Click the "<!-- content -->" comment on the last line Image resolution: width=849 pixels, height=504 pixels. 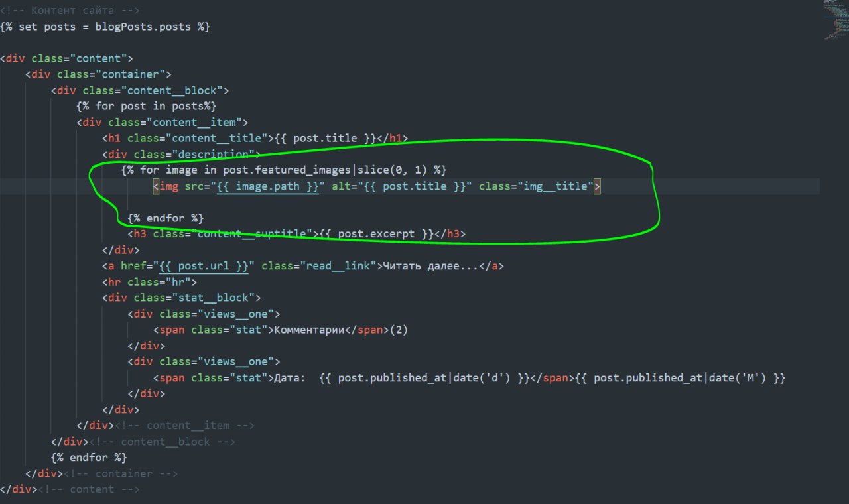pyautogui.click(x=89, y=489)
